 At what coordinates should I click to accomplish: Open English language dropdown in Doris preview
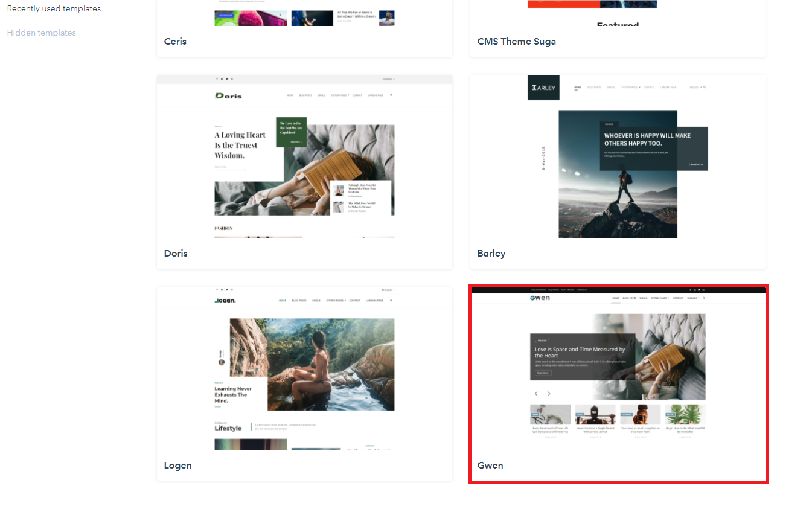388,79
